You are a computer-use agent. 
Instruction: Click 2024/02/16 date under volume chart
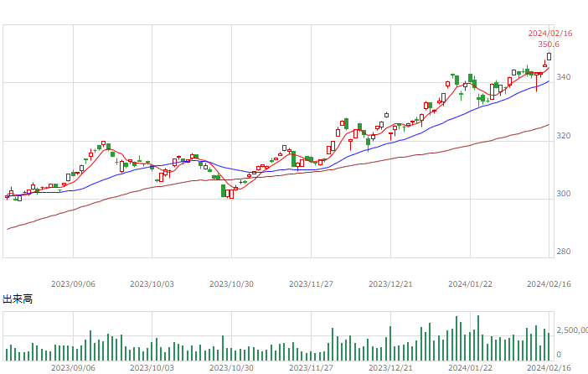point(549,367)
